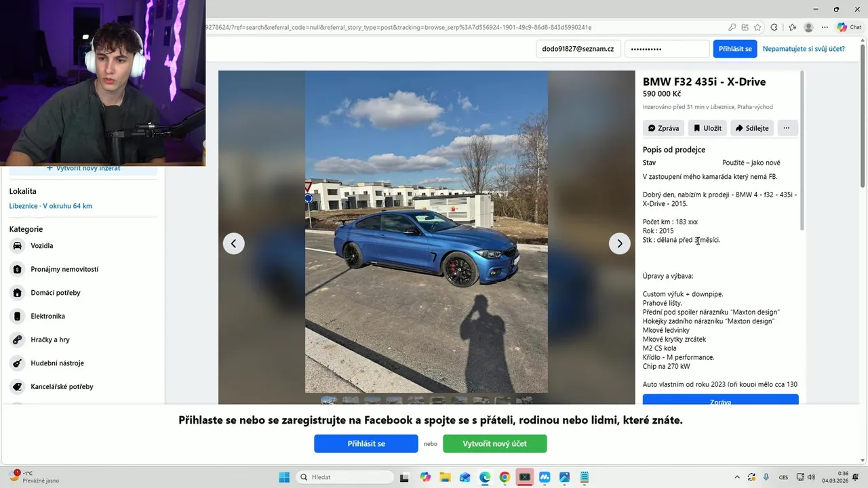Open the Notepad app on the taskbar
Viewport: 868px width, 488px height.
pos(584,477)
